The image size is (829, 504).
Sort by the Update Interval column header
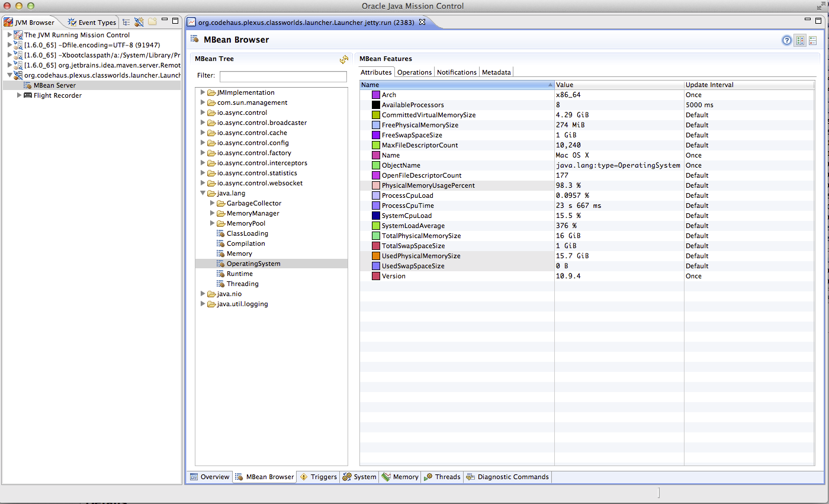click(x=749, y=85)
